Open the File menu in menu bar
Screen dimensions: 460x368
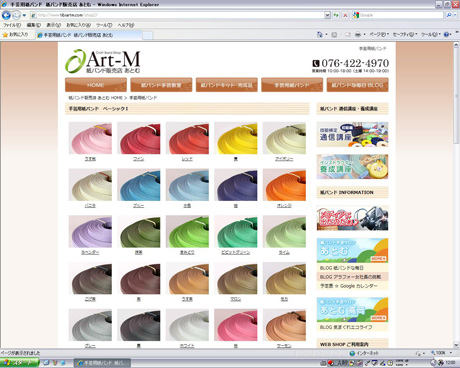pyautogui.click(x=12, y=25)
